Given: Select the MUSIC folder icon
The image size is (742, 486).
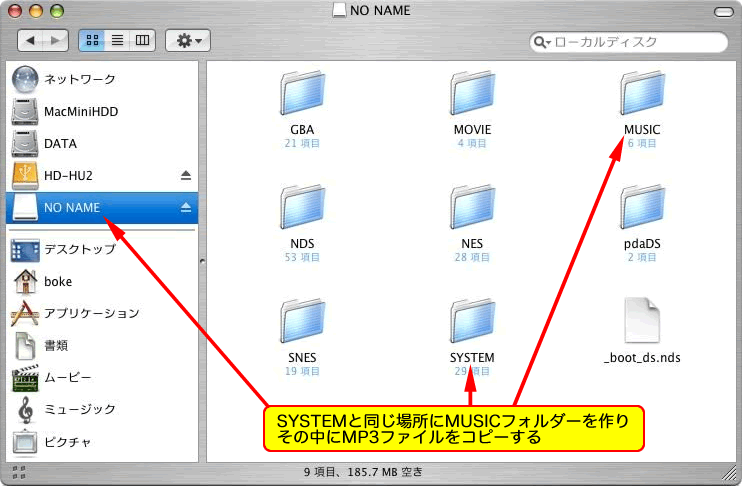Looking at the screenshot, I should pyautogui.click(x=642, y=93).
